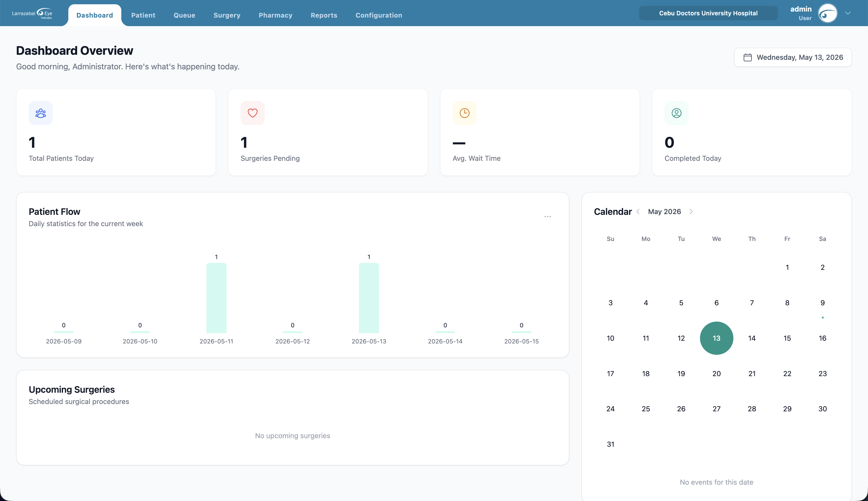Click the Larrazabal Eye logo
868x501 pixels.
(32, 13)
